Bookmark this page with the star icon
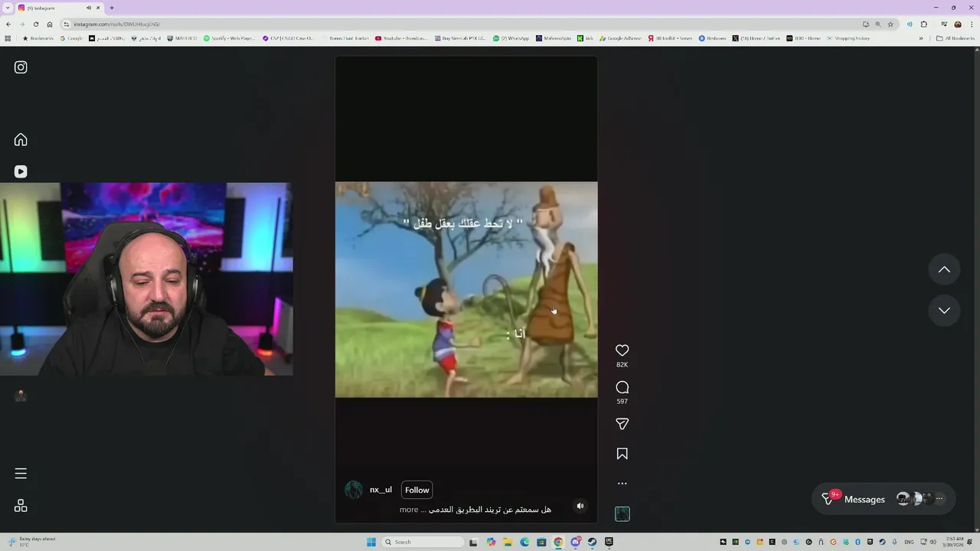This screenshot has height=551, width=980. coord(890,24)
